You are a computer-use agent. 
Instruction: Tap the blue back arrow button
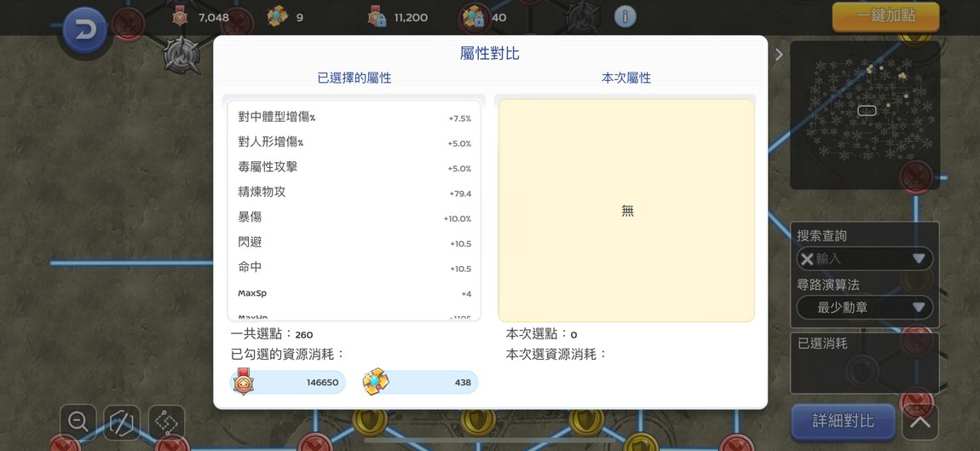point(85,31)
